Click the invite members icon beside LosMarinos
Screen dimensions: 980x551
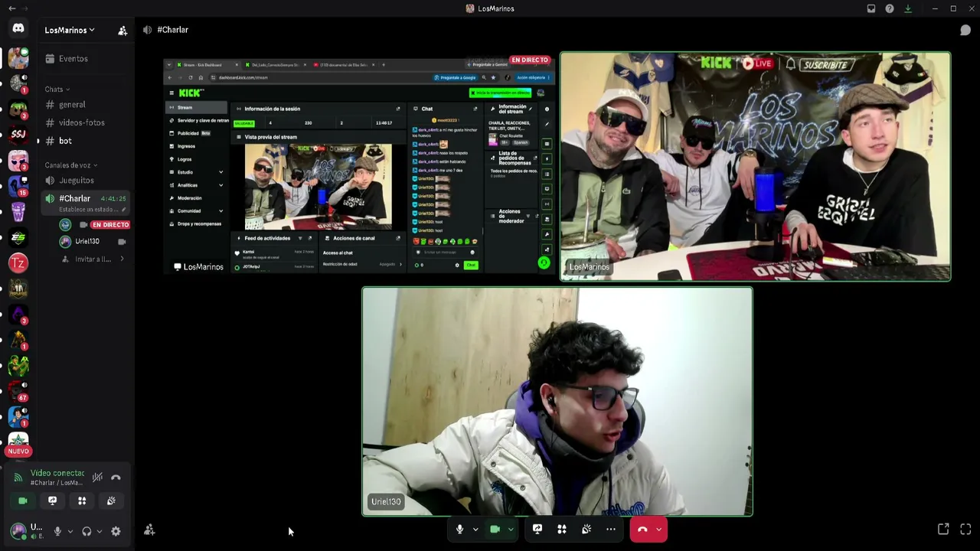tap(122, 31)
